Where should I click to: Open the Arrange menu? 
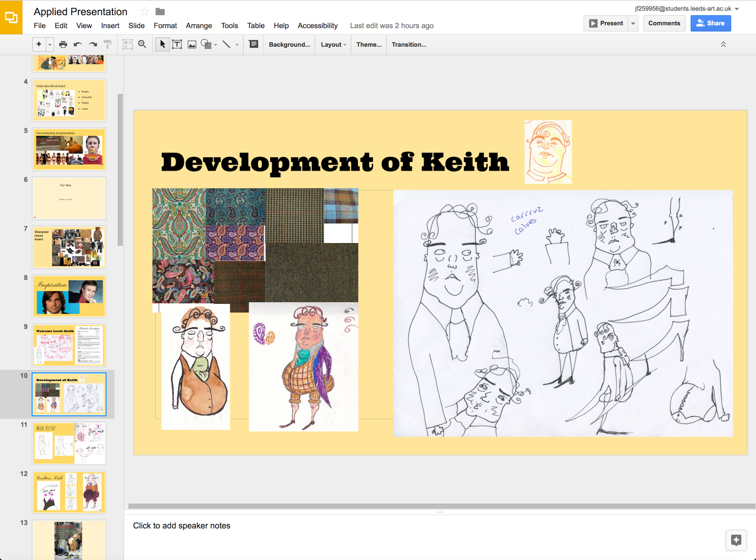pos(198,25)
